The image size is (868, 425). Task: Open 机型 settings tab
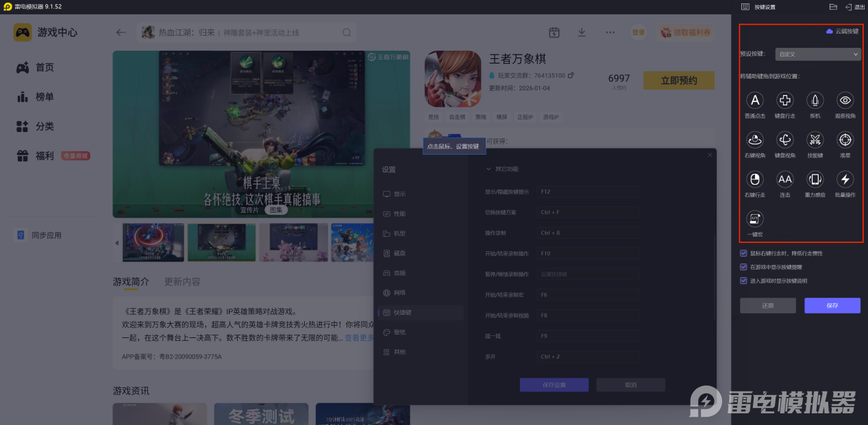pos(420,233)
